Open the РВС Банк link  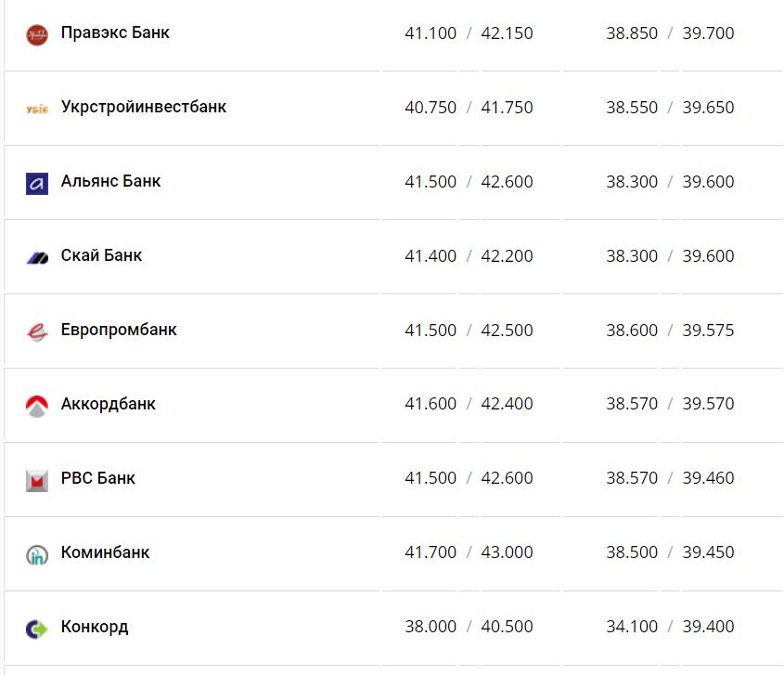pyautogui.click(x=97, y=479)
